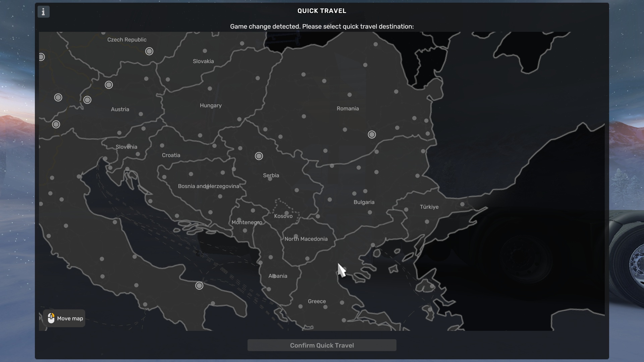Image resolution: width=644 pixels, height=362 pixels.
Task: Click the Czech Republic label
Action: pyautogui.click(x=127, y=40)
